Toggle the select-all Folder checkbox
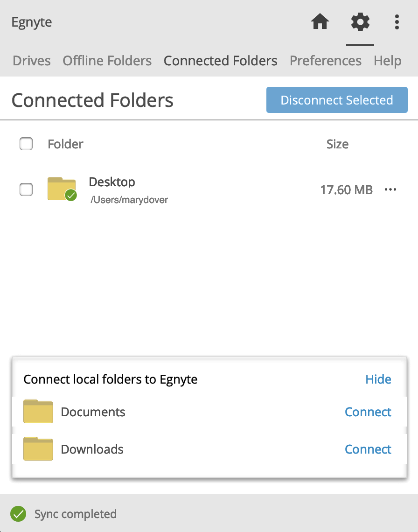Screen dimensions: 418x532 pos(26,144)
